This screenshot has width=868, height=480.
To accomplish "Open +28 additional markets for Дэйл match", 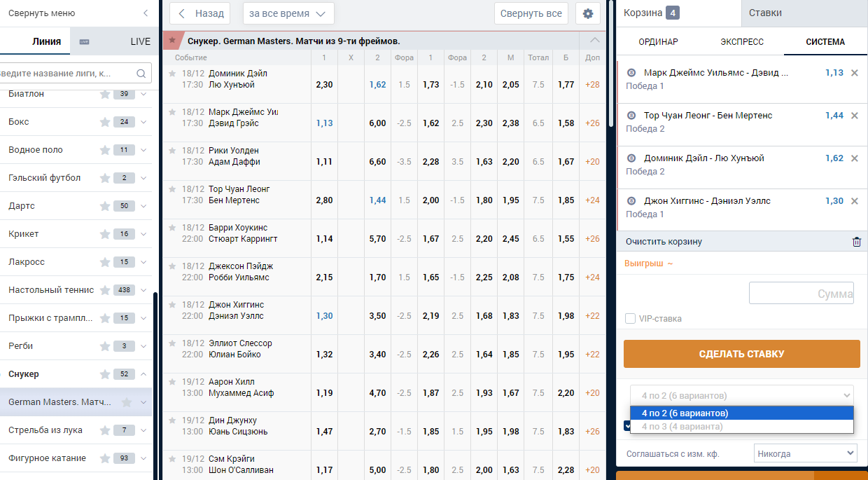I will coord(592,85).
